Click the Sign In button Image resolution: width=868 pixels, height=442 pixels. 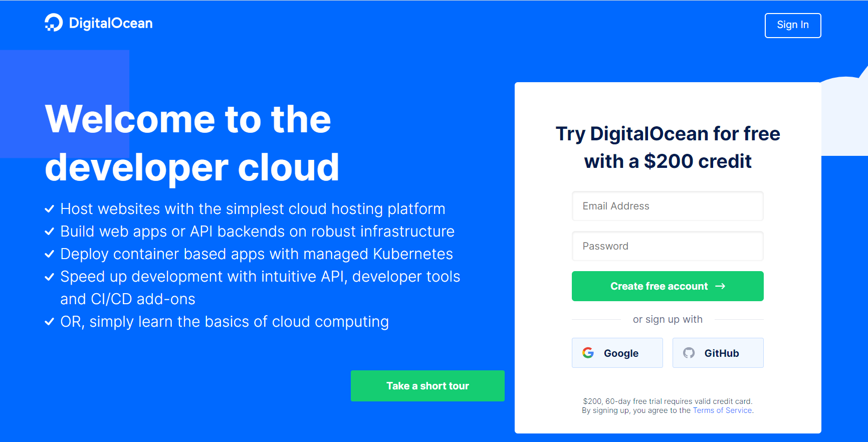[793, 25]
